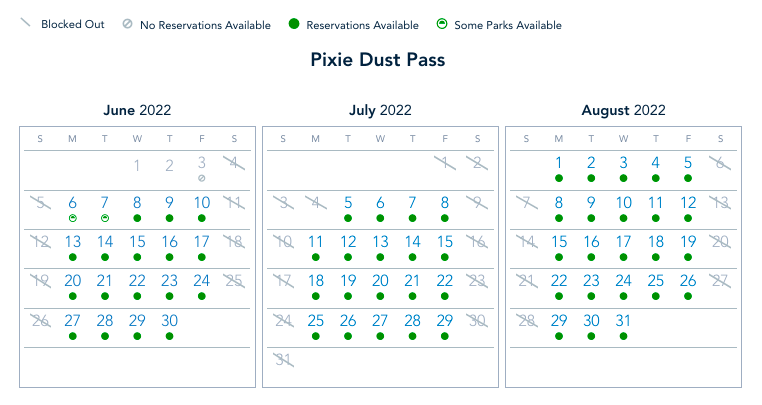Select July 5 on the calendar
762x405 pixels.
point(348,202)
